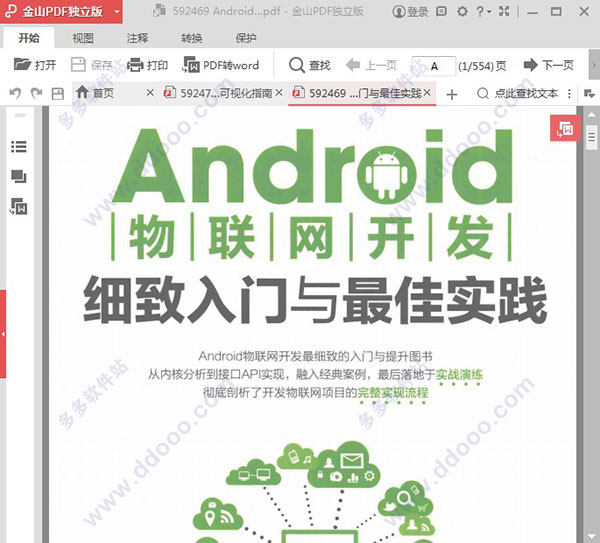600x543 pixels.
Task: Close the 592469 ...门与最佳实践 tab
Action: [427, 93]
